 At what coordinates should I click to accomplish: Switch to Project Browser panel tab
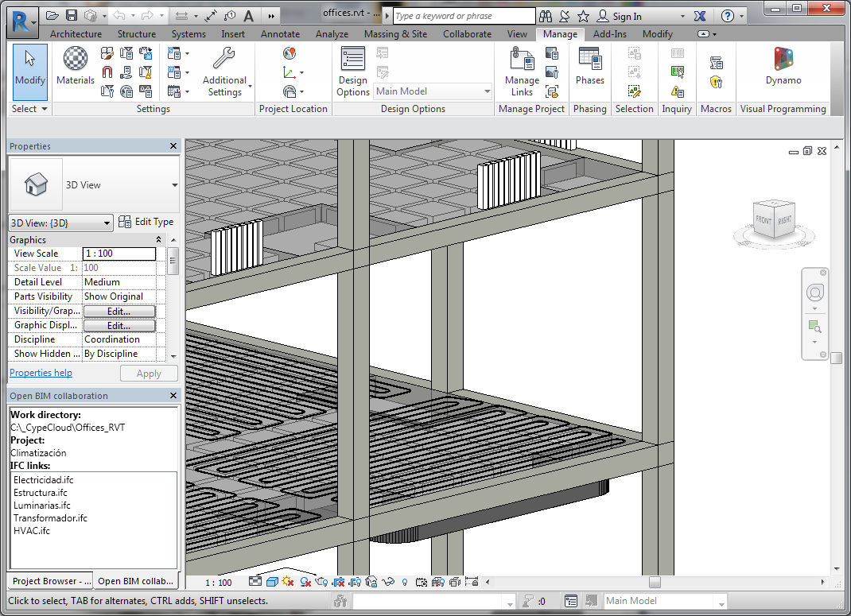51,581
